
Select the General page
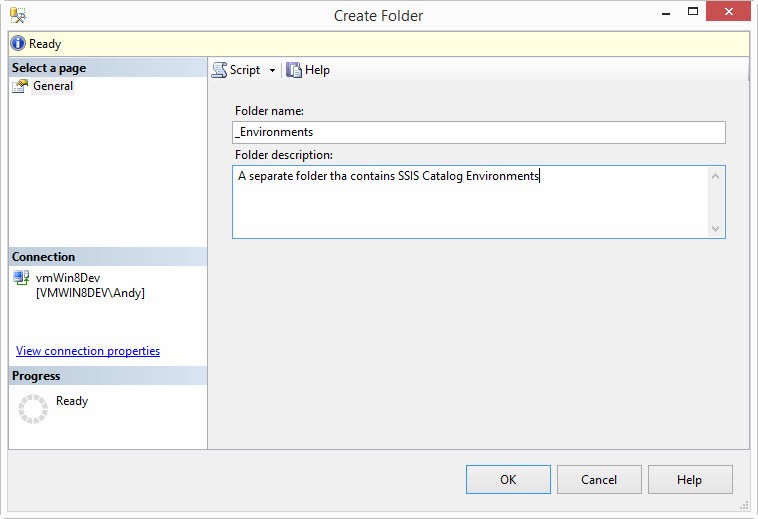tap(52, 86)
